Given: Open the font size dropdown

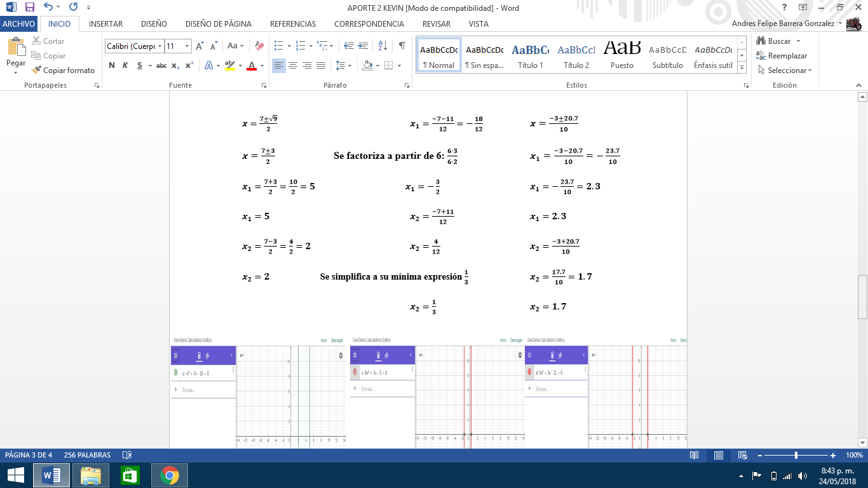Looking at the screenshot, I should point(186,46).
